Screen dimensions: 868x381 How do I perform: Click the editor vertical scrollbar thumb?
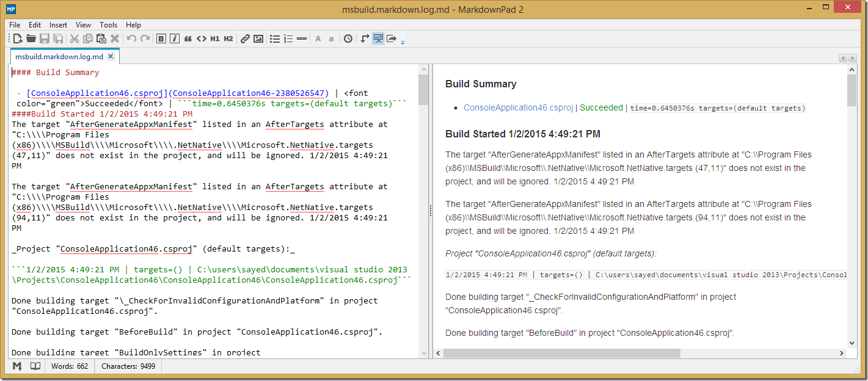pos(423,90)
